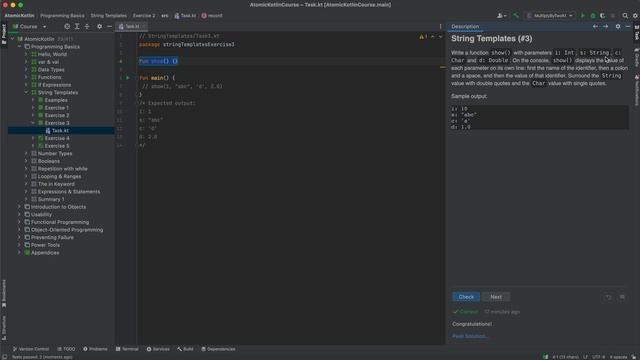Click the Peek Solution link
640x360 pixels.
tap(469, 336)
